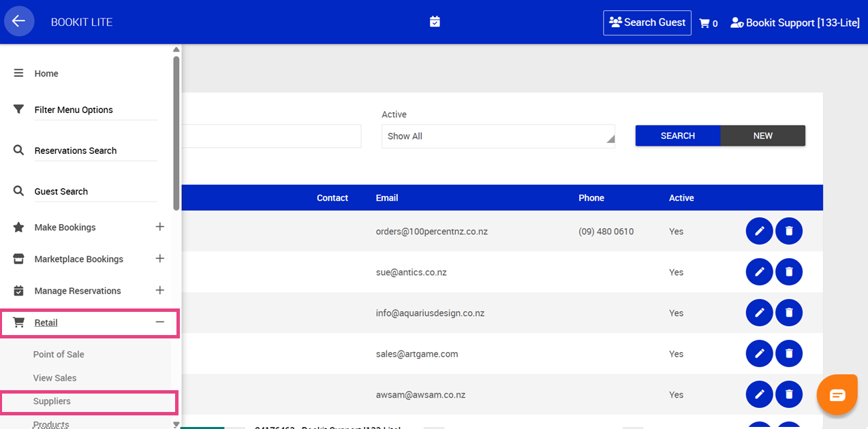Open Products submenu item
This screenshot has height=429, width=868.
(x=51, y=424)
